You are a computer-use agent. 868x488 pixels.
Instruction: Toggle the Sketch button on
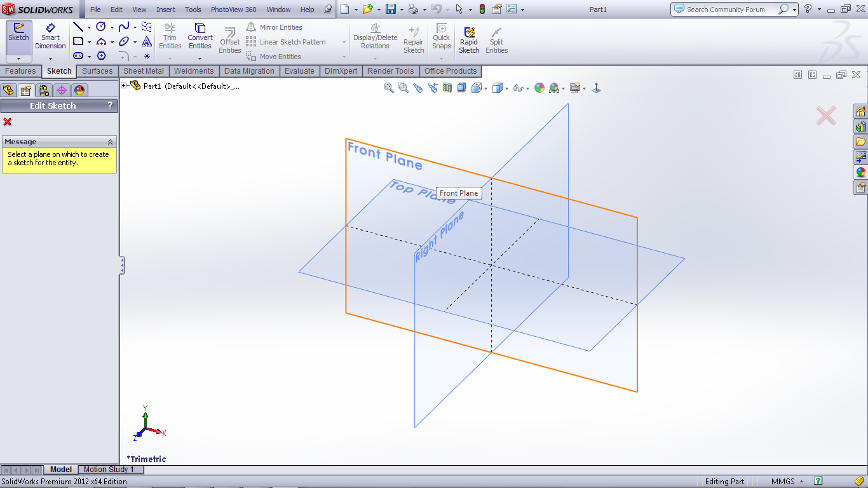[18, 32]
